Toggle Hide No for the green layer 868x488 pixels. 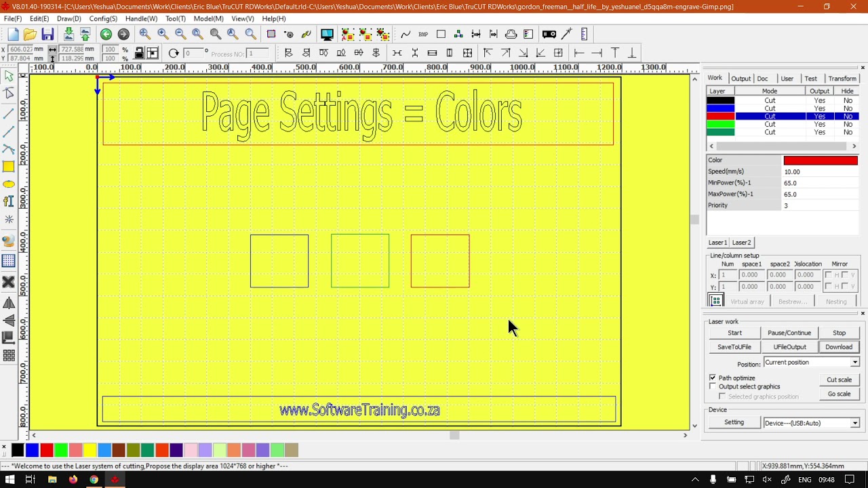point(848,124)
